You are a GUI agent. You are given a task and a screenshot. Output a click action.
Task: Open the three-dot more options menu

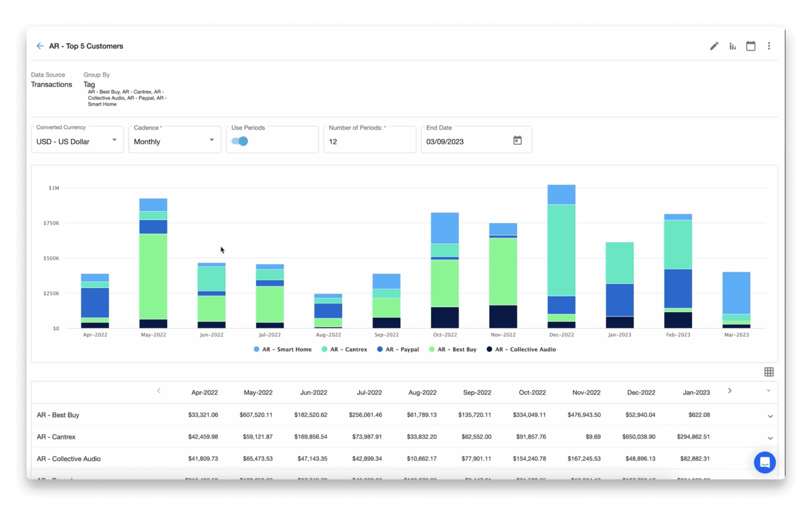tap(769, 46)
